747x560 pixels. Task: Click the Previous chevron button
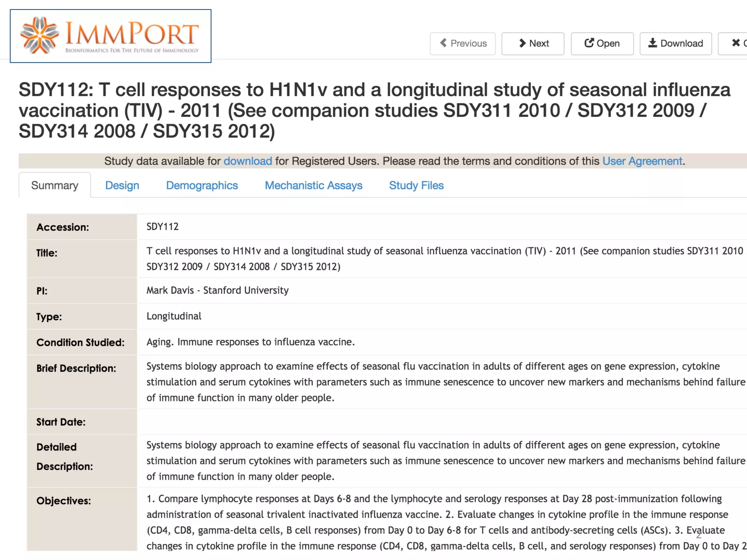pos(462,43)
